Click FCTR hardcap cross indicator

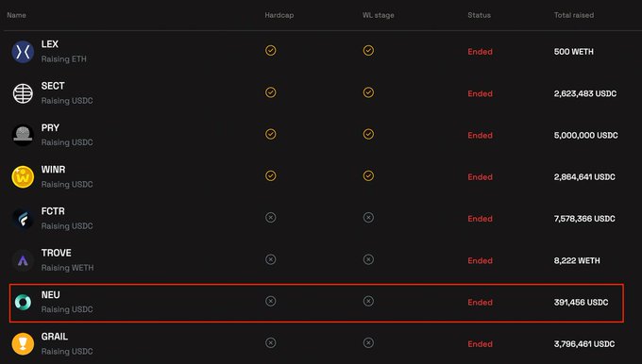point(270,218)
